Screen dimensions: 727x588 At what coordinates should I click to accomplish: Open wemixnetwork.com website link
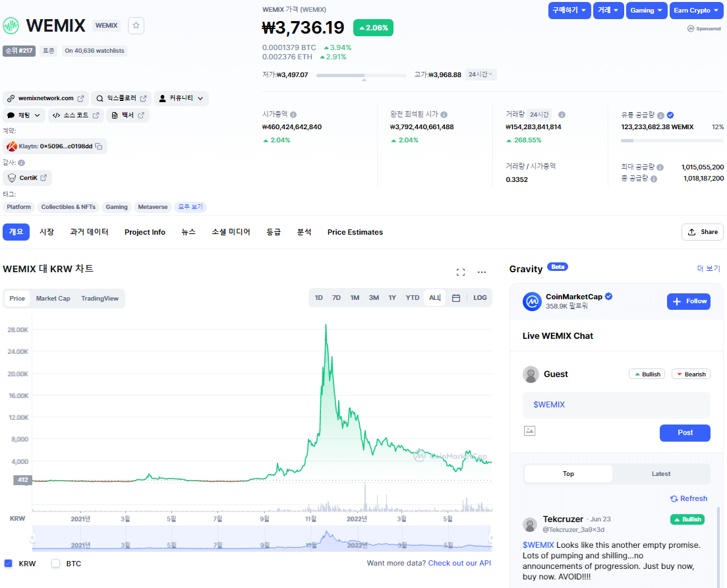(x=45, y=98)
